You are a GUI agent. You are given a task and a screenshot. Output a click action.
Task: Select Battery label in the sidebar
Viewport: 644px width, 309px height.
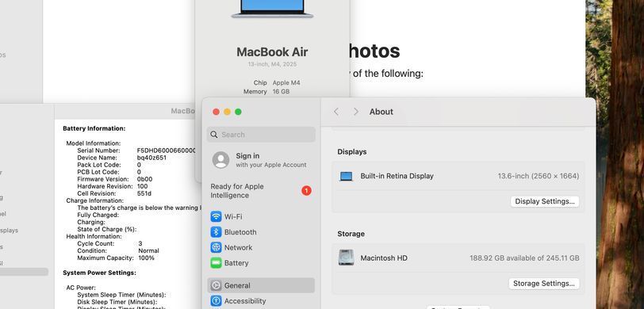[236, 263]
